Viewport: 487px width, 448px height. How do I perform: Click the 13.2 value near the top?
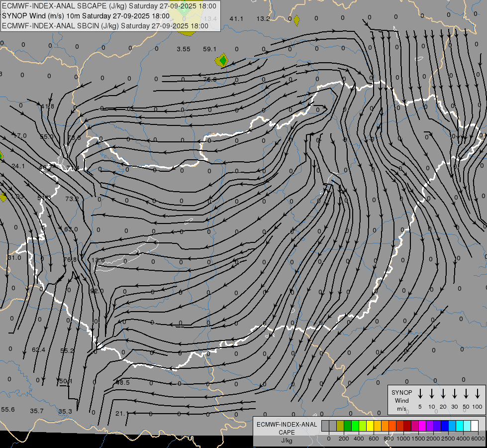coord(263,19)
